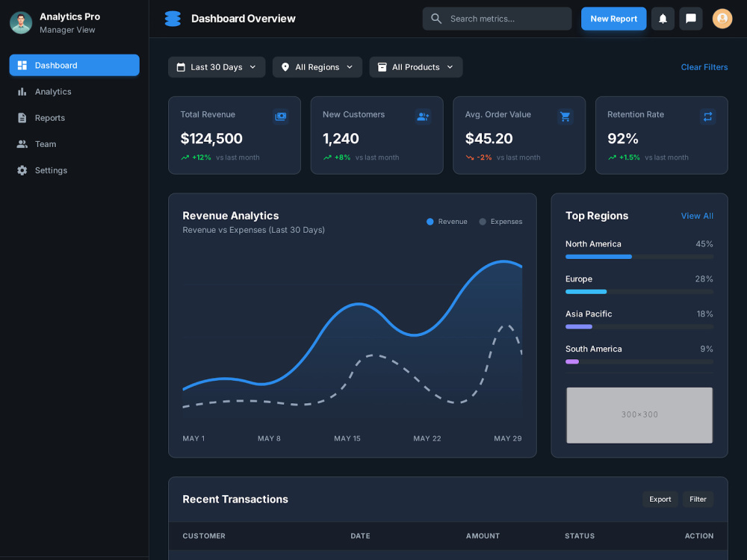
Task: Click the location pin icon in regions filter
Action: 285,67
